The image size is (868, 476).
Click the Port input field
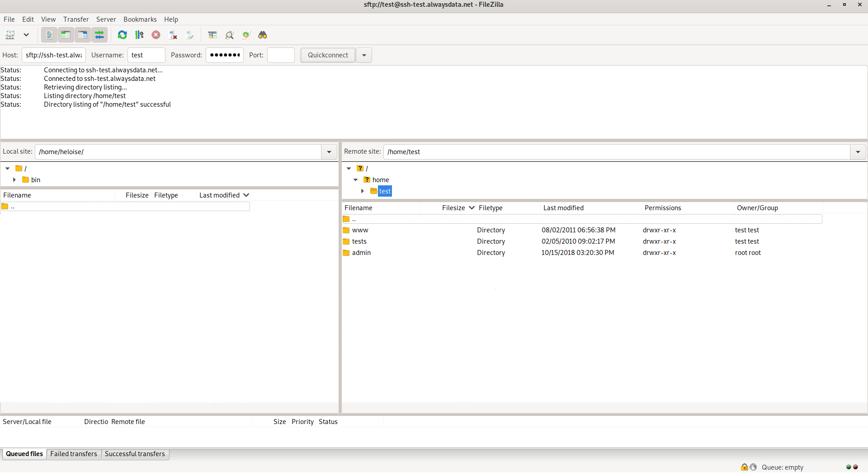tap(281, 55)
